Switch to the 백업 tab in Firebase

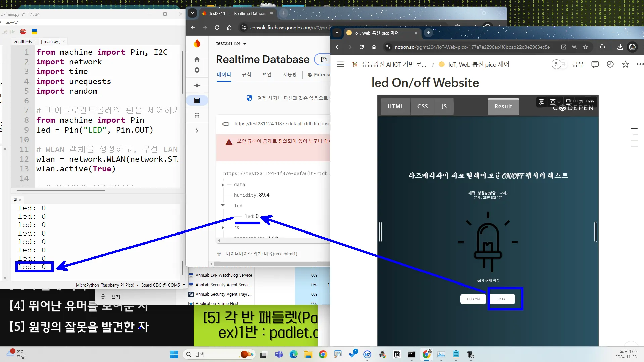[x=267, y=75]
